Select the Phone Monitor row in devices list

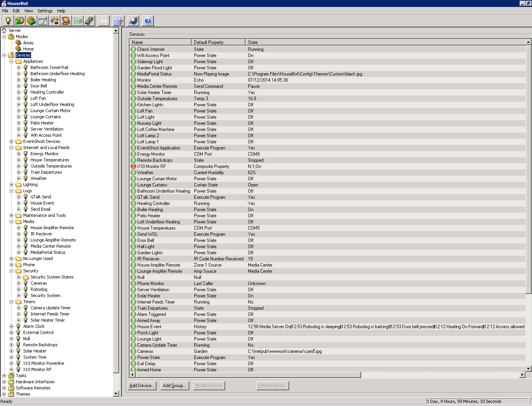pyautogui.click(x=328, y=284)
